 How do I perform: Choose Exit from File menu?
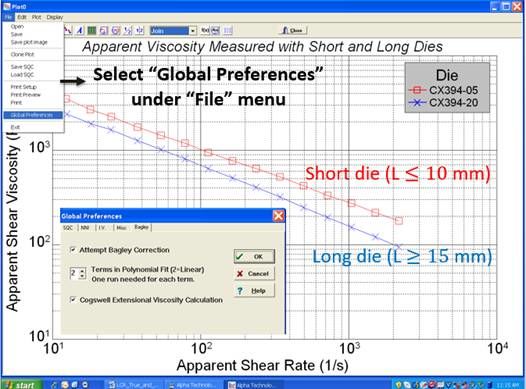tap(15, 127)
